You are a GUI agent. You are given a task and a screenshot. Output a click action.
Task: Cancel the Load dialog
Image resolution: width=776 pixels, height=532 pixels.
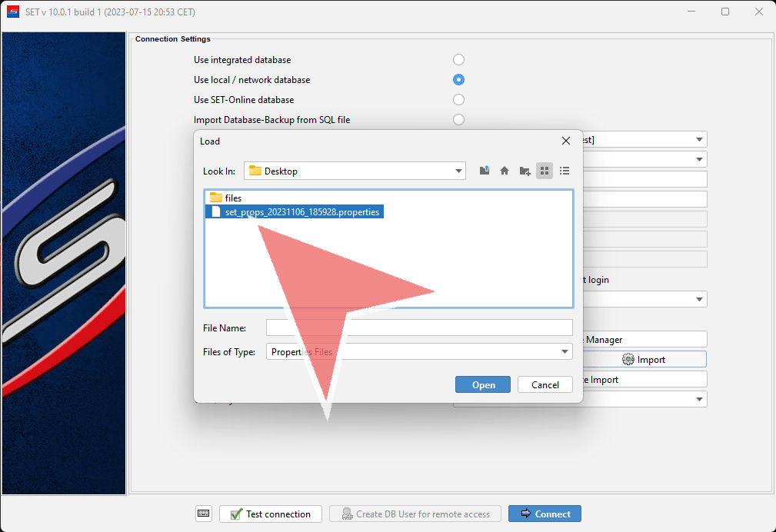click(x=545, y=384)
